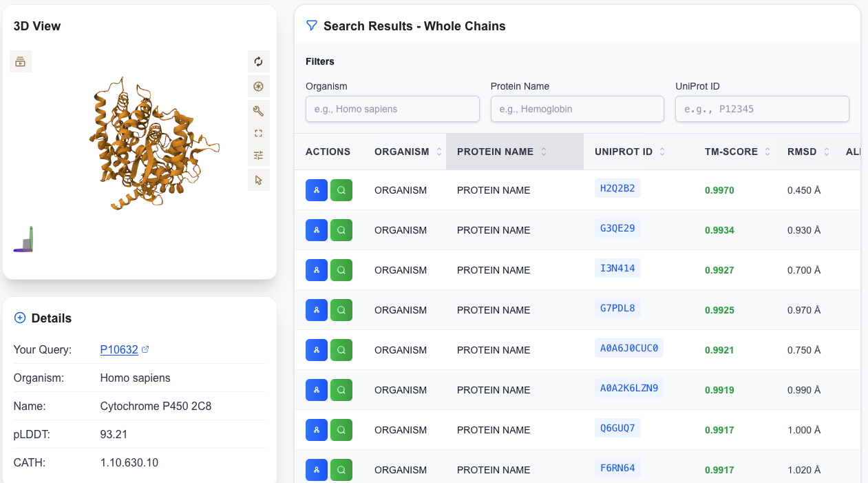Open the wrench settings tool on the 3D viewer
This screenshot has width=868, height=483.
coord(258,111)
